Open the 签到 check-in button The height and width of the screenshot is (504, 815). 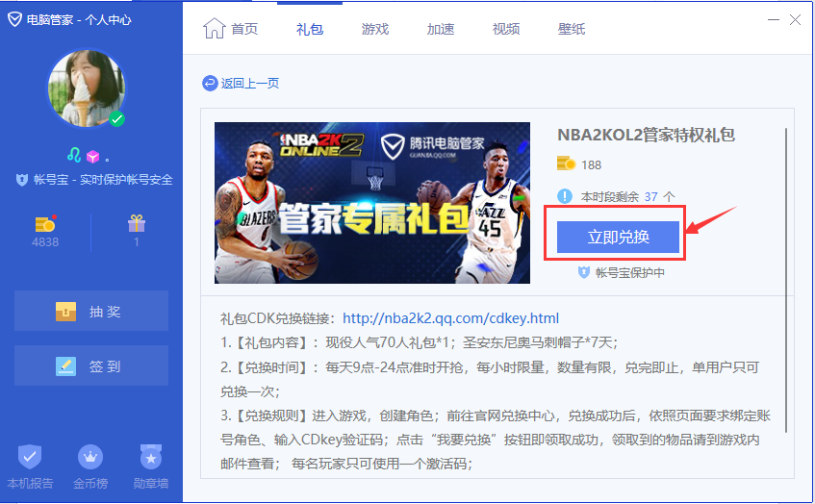91,365
